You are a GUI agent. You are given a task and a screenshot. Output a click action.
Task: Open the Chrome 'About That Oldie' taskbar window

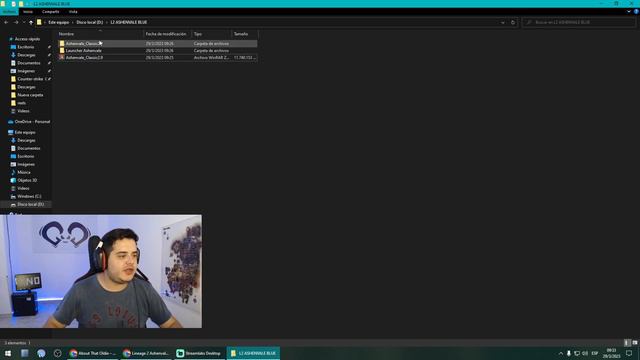pyautogui.click(x=93, y=353)
